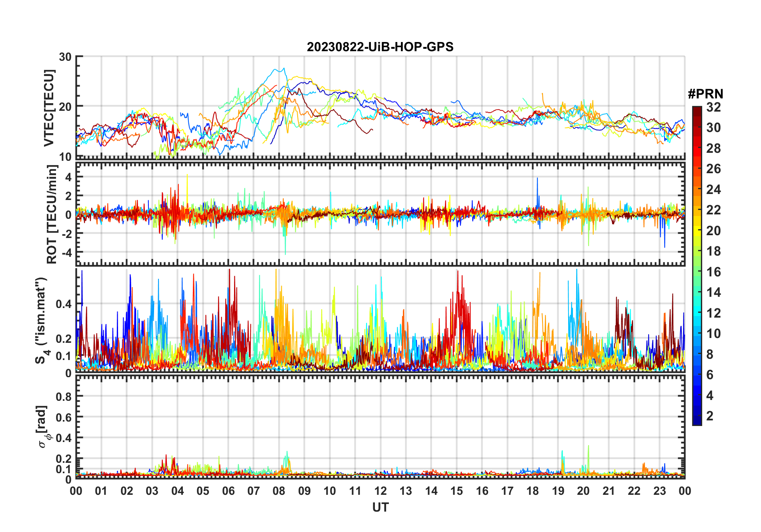The image size is (761, 532).
Task: Click the 0.8 tick on the sigma phi axis
Action: click(64, 396)
